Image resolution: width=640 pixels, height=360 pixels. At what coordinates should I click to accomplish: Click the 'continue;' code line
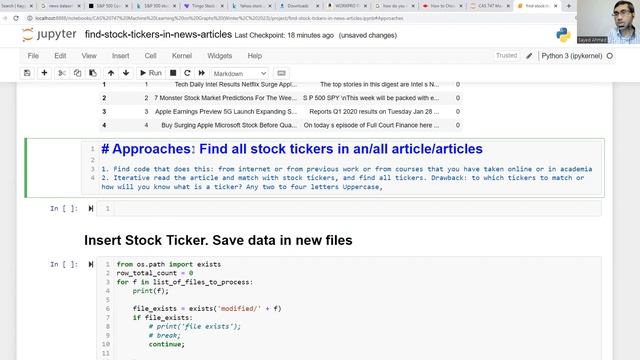click(x=167, y=344)
